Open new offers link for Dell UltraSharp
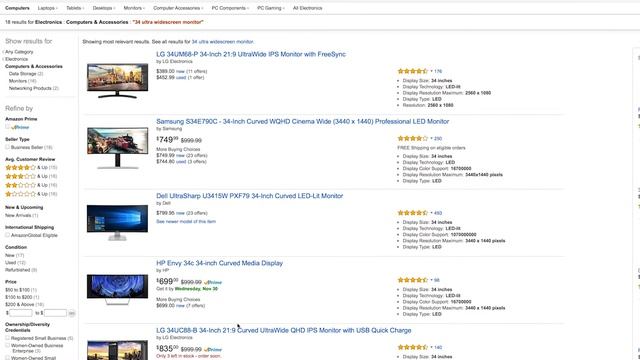640x360 pixels. point(180,213)
